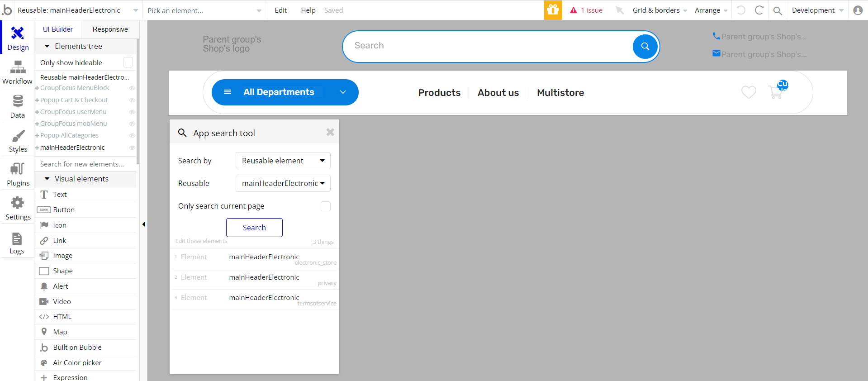Collapse the Elements tree section

[47, 46]
